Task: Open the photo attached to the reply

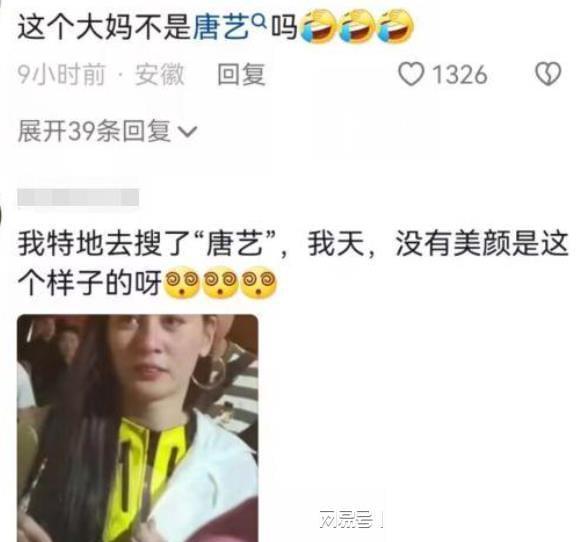Action: click(x=138, y=428)
